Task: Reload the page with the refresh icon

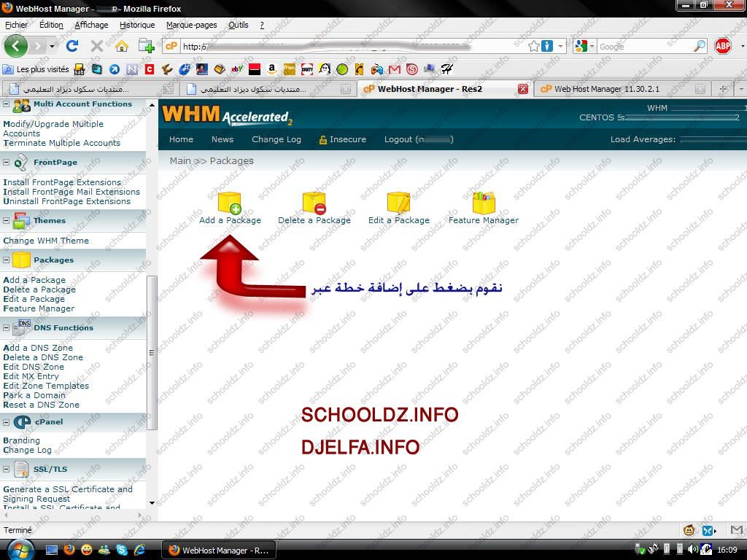Action: (x=72, y=46)
